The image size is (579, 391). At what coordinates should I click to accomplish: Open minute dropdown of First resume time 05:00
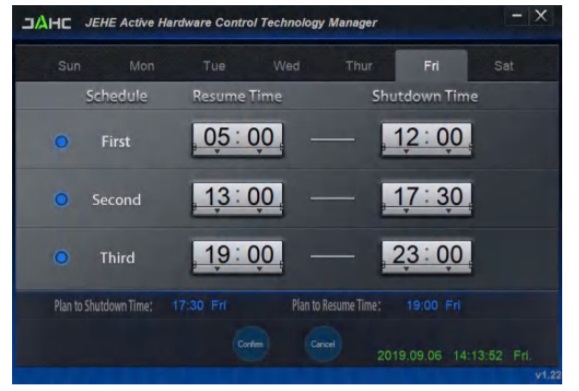point(260,151)
